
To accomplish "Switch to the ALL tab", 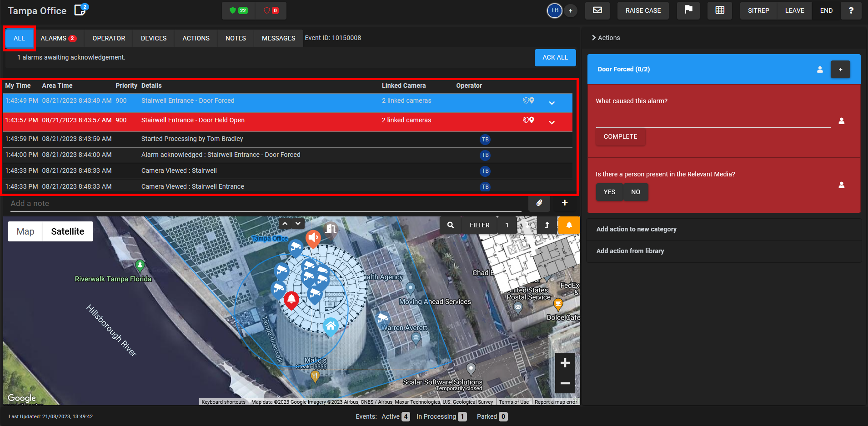I will (x=19, y=38).
